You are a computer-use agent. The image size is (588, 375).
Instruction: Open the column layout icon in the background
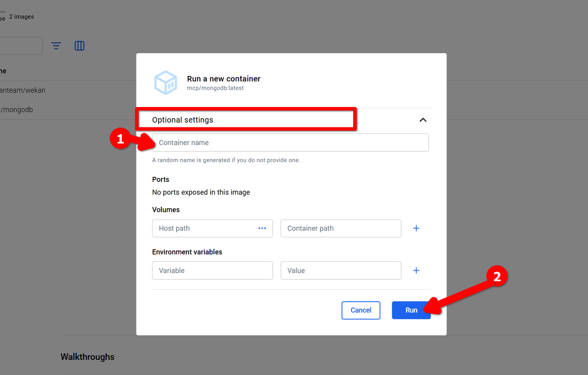coord(80,46)
